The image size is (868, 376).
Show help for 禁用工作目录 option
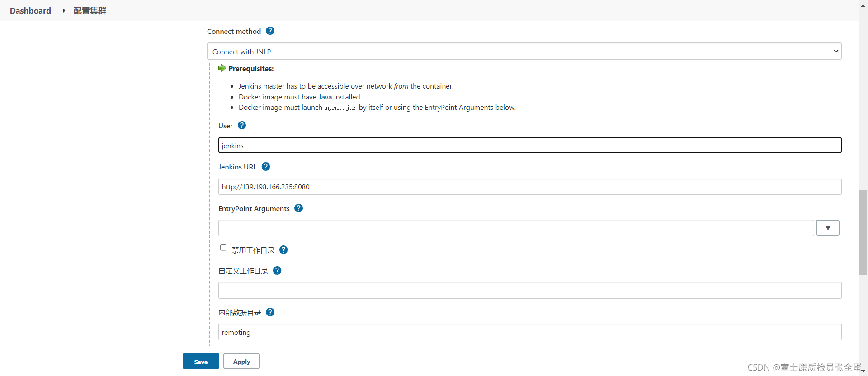pos(283,249)
